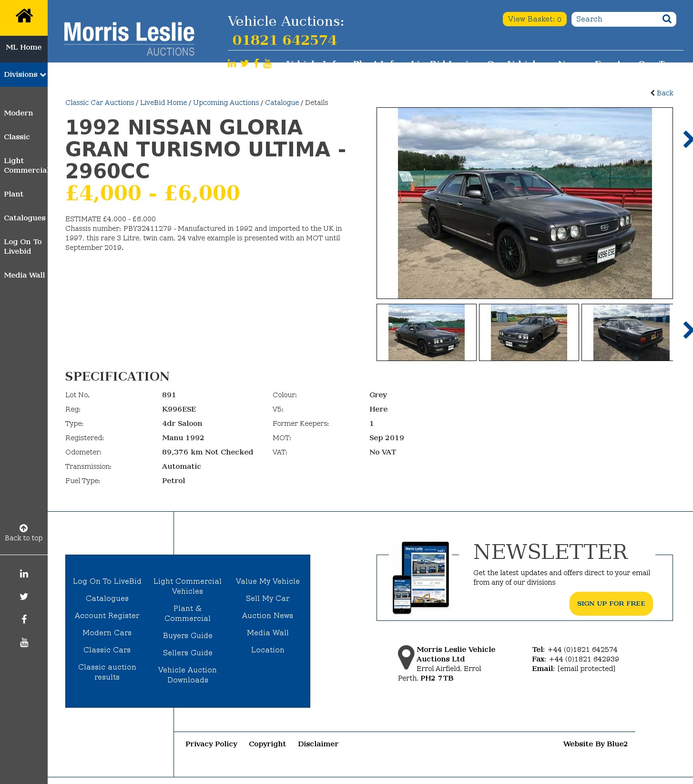This screenshot has height=784, width=693.
Task: Open ML Home in sidebar
Action: coord(24,47)
